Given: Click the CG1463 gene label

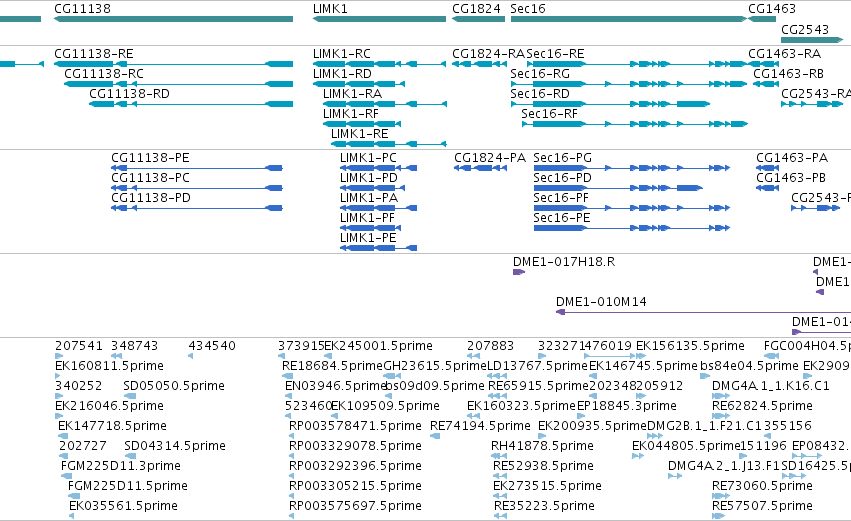Looking at the screenshot, I should [x=772, y=9].
